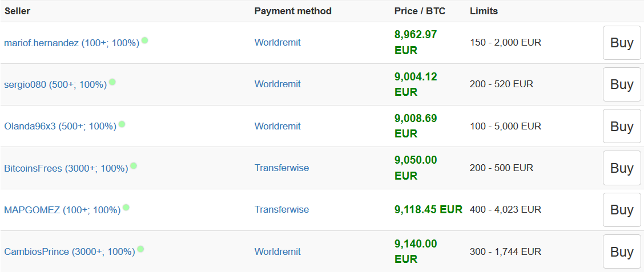Click the Worldremit link for sergio080
This screenshot has width=644, height=272.
click(x=277, y=84)
